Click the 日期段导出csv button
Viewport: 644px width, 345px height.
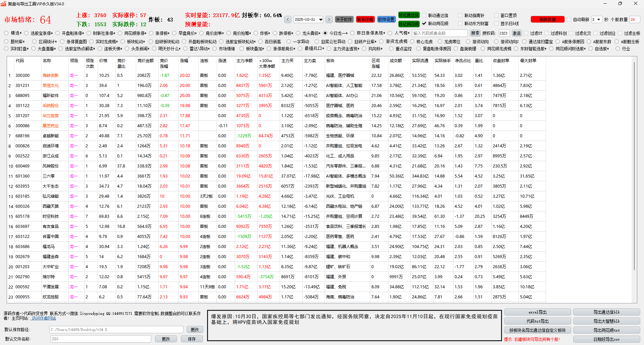click(606, 339)
